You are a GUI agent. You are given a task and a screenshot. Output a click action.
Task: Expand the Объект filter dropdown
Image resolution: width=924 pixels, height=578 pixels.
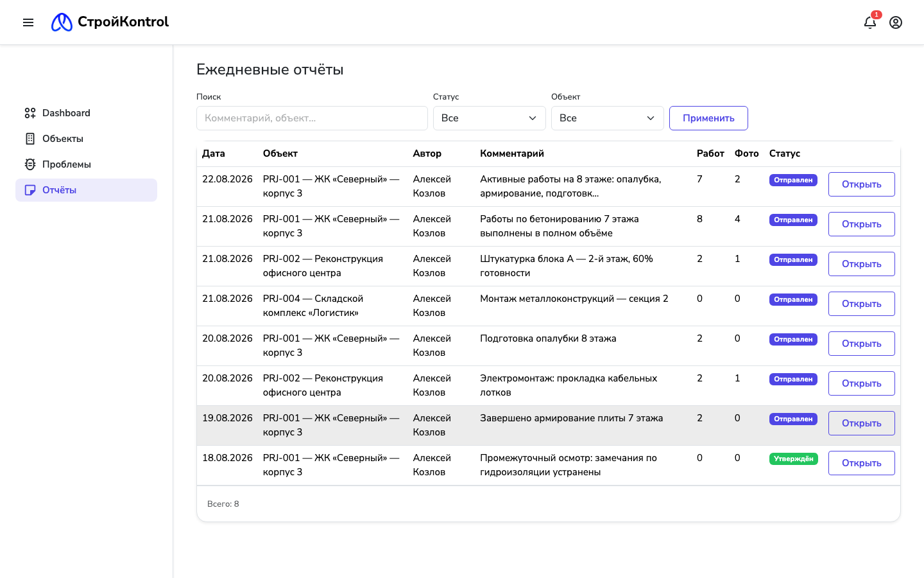pos(608,118)
